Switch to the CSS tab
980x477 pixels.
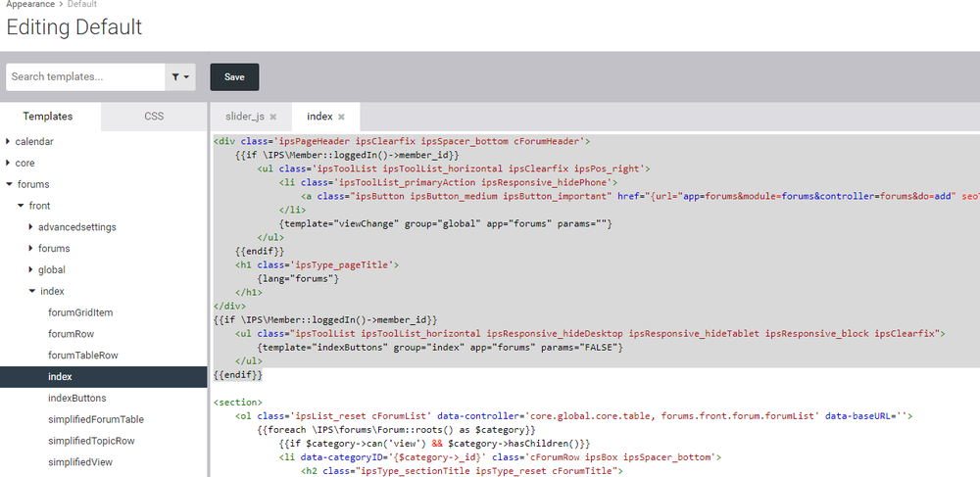tap(154, 116)
